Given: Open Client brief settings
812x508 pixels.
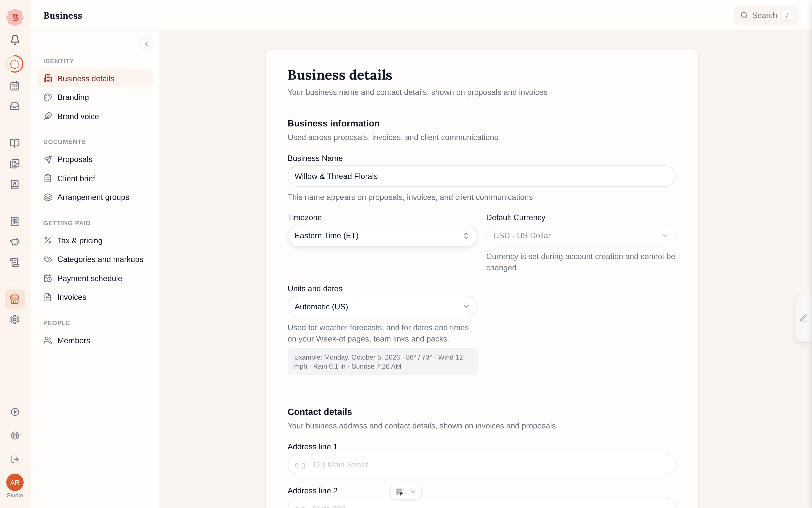Looking at the screenshot, I should click(95, 178).
